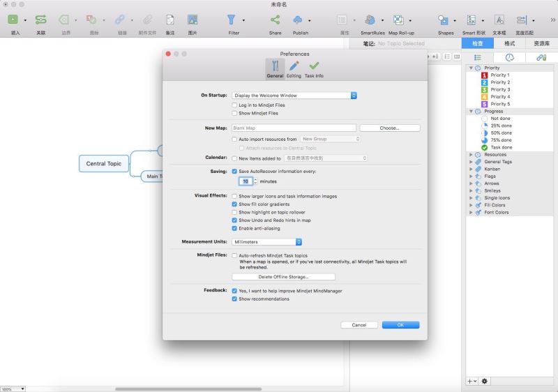Click the Shapes toolbar icon
This screenshot has height=392, width=558.
pyautogui.click(x=443, y=20)
